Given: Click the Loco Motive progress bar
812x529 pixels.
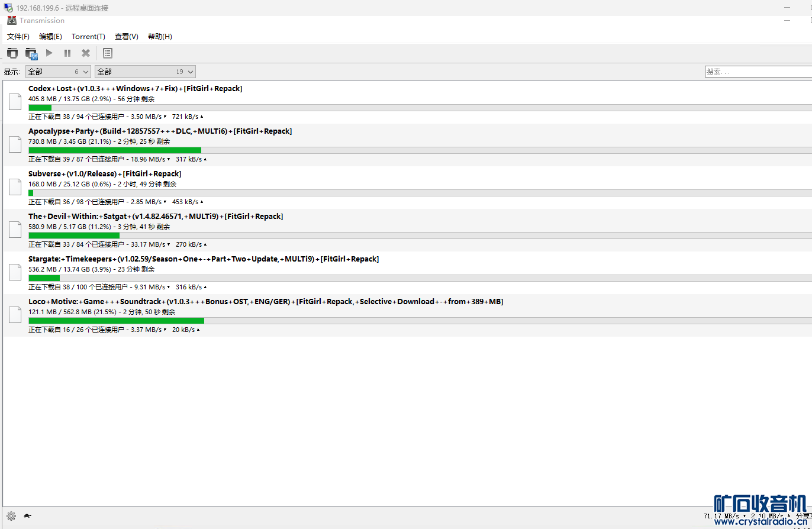Looking at the screenshot, I should [420, 321].
